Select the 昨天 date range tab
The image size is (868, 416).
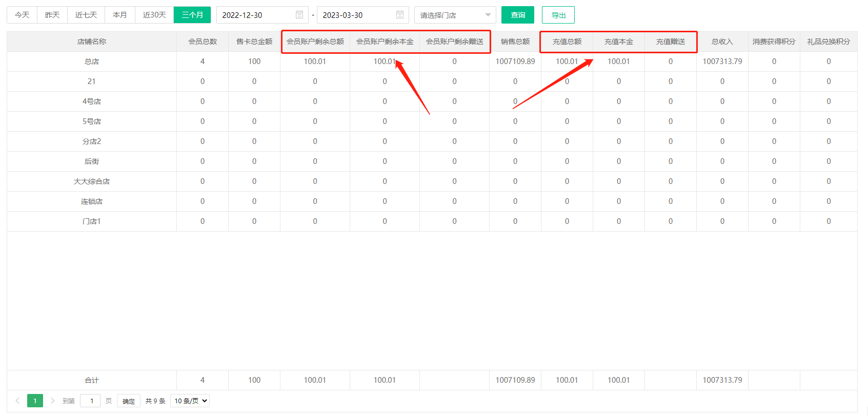click(x=52, y=15)
